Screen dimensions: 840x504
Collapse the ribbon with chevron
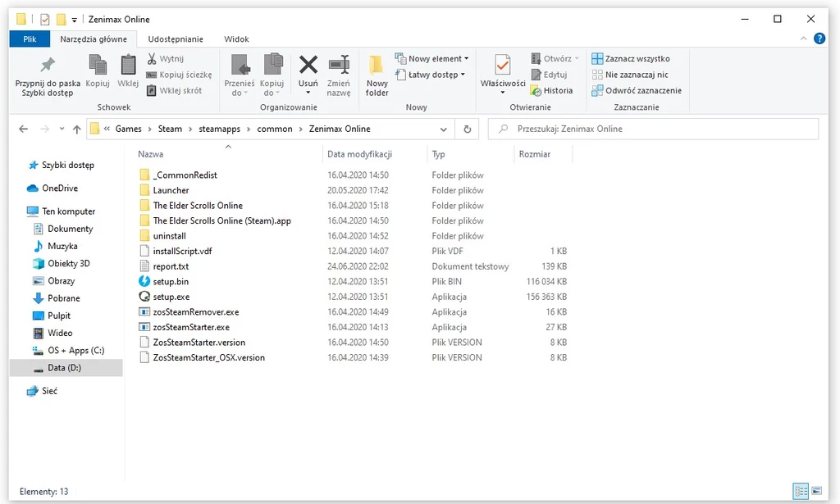(x=803, y=39)
